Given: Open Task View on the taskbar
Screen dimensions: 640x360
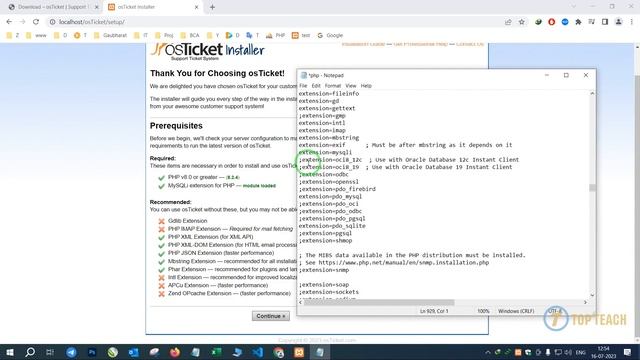Looking at the screenshot, I should point(50,352).
